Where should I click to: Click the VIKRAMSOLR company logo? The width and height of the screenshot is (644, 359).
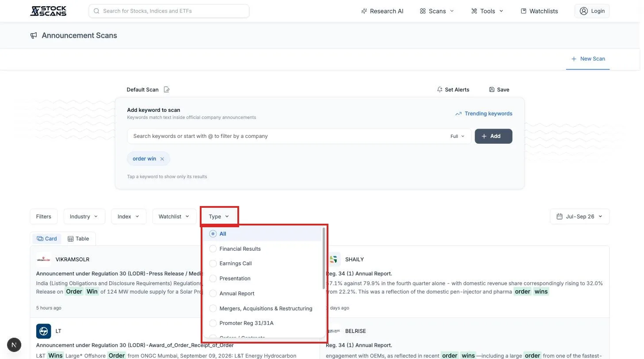[44, 260]
